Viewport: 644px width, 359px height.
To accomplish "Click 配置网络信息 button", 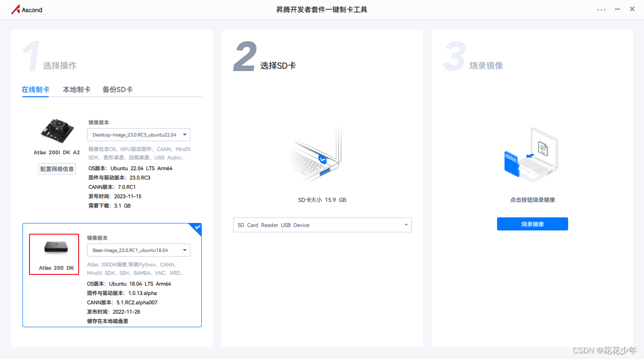I will tap(57, 169).
